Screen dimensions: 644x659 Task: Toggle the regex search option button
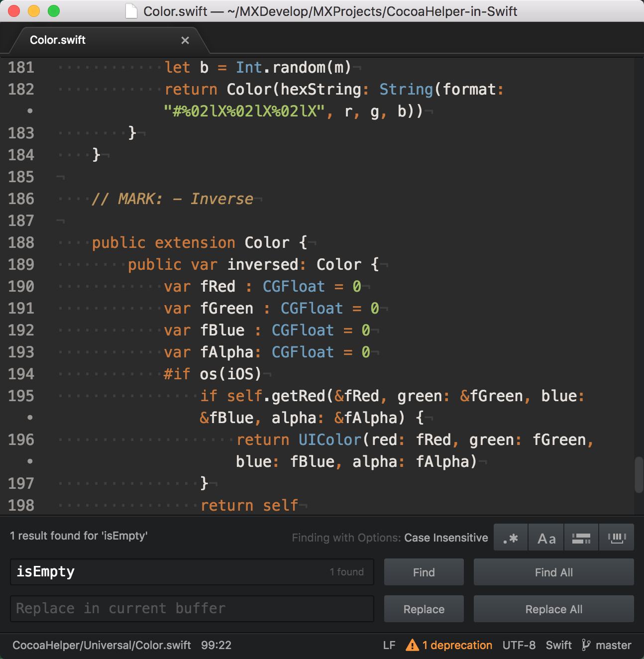click(x=511, y=538)
